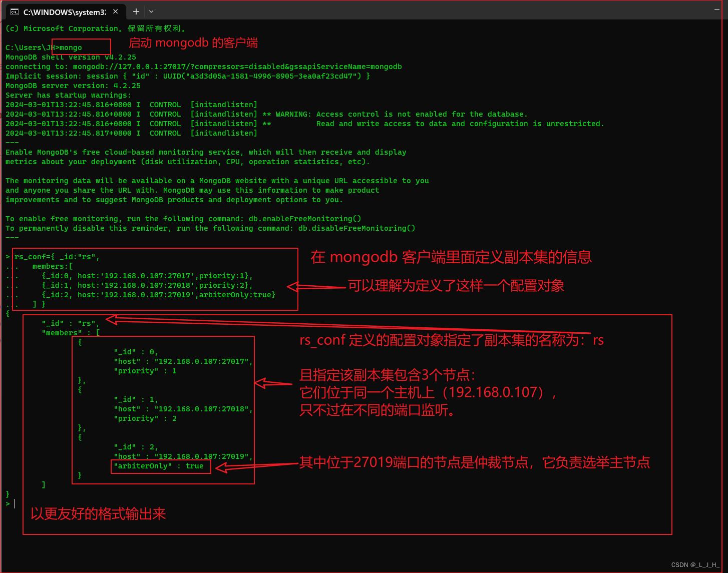
Task: Click the typed 'mongo' command
Action: click(x=71, y=48)
